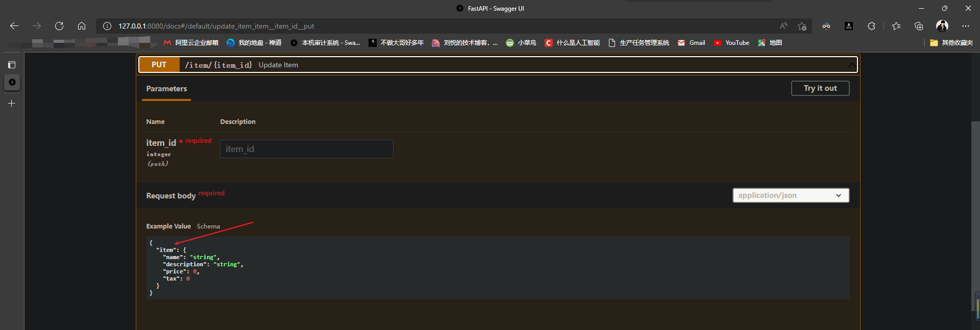
Task: Go to browser home page icon
Action: tap(82, 26)
